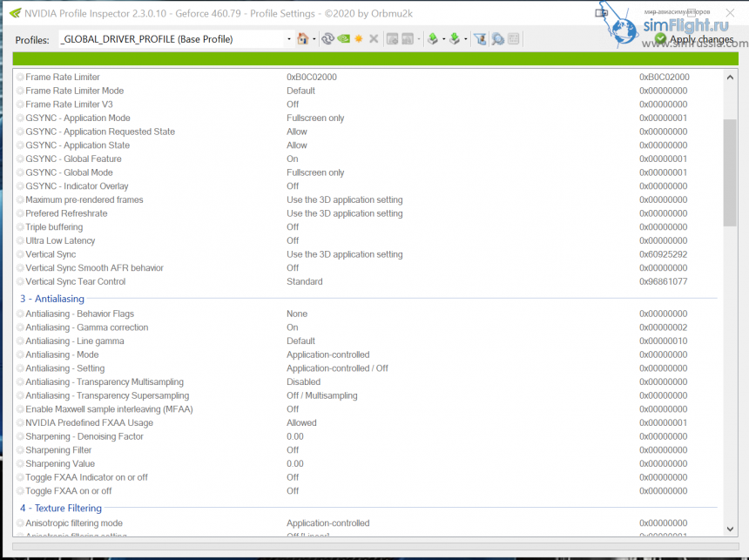Select the radio beside Frame Rate Limiter

[19, 77]
